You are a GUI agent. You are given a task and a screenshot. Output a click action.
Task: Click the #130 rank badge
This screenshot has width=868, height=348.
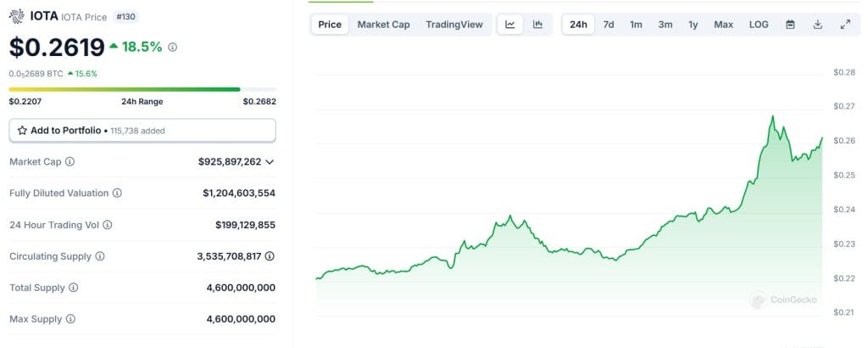coord(125,17)
